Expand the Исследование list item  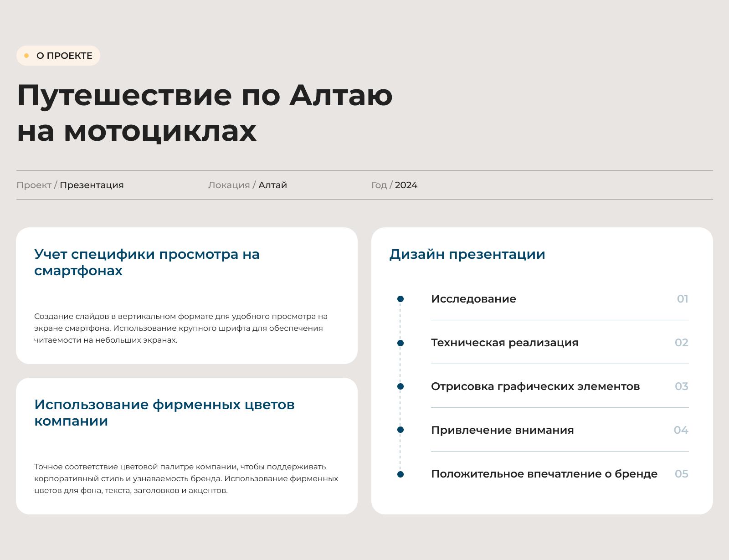coord(474,299)
